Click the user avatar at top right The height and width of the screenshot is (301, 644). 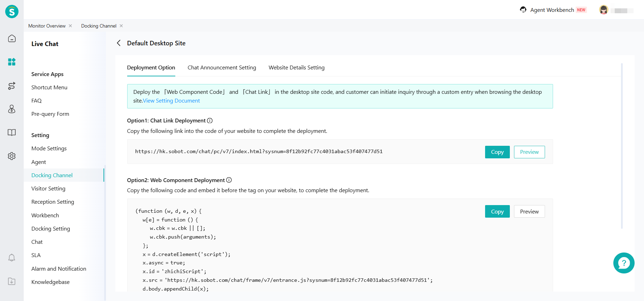(604, 10)
